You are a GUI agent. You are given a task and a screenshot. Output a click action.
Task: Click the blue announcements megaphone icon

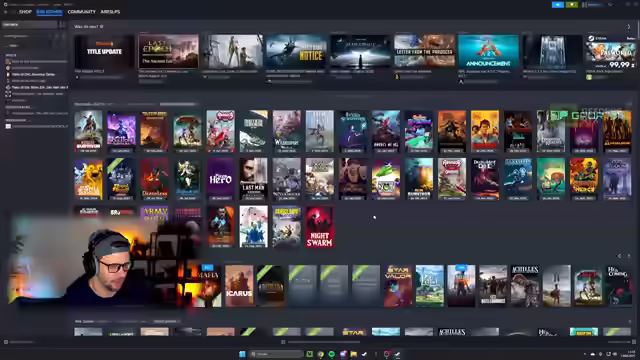pyautogui.click(x=558, y=4)
